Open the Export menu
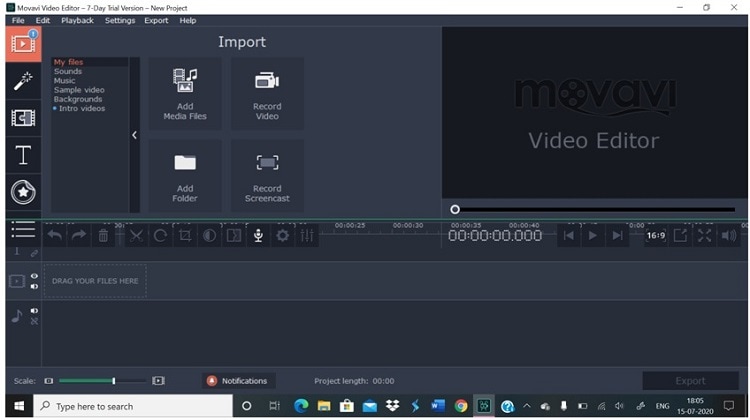The height and width of the screenshot is (420, 750). (x=156, y=21)
